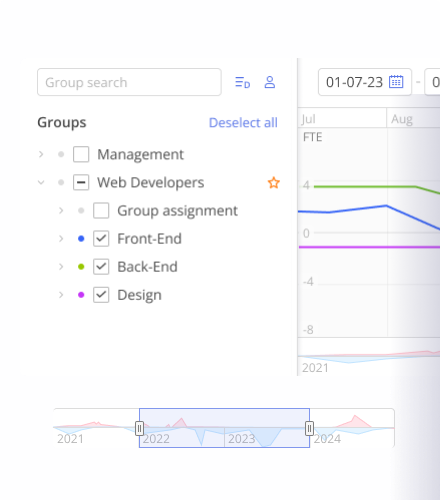
Task: Click the left timeline range handle
Action: pyautogui.click(x=139, y=428)
